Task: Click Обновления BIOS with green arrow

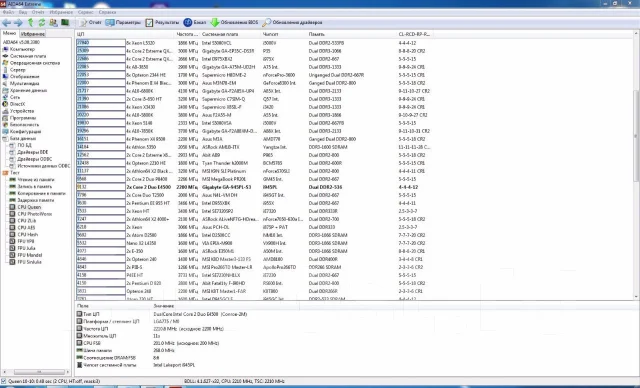Action: [234, 22]
